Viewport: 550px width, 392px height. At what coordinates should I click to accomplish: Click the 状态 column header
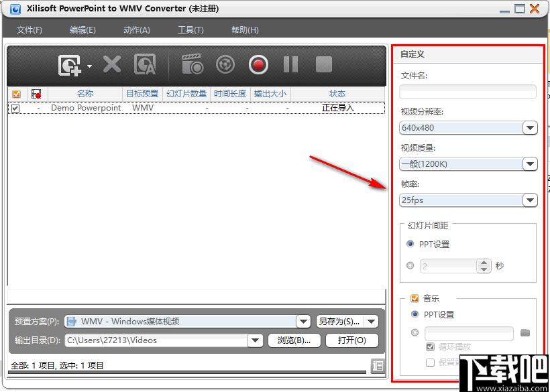point(337,94)
